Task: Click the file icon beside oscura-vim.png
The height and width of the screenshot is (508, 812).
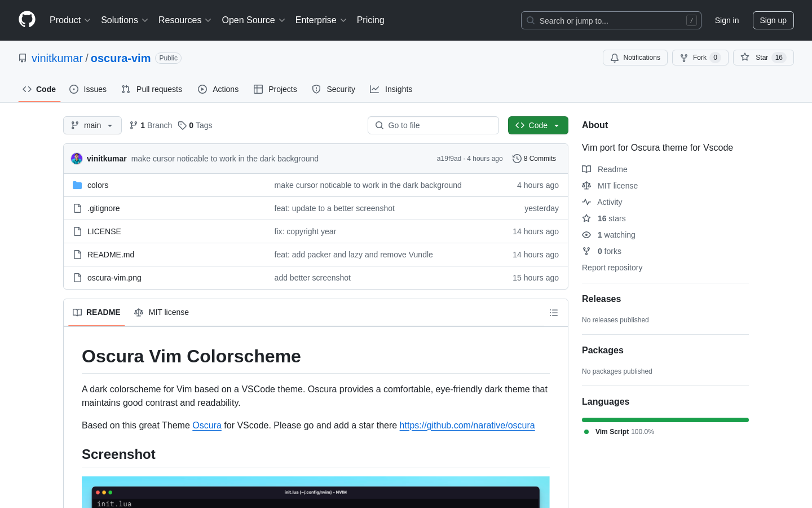Action: pyautogui.click(x=77, y=278)
